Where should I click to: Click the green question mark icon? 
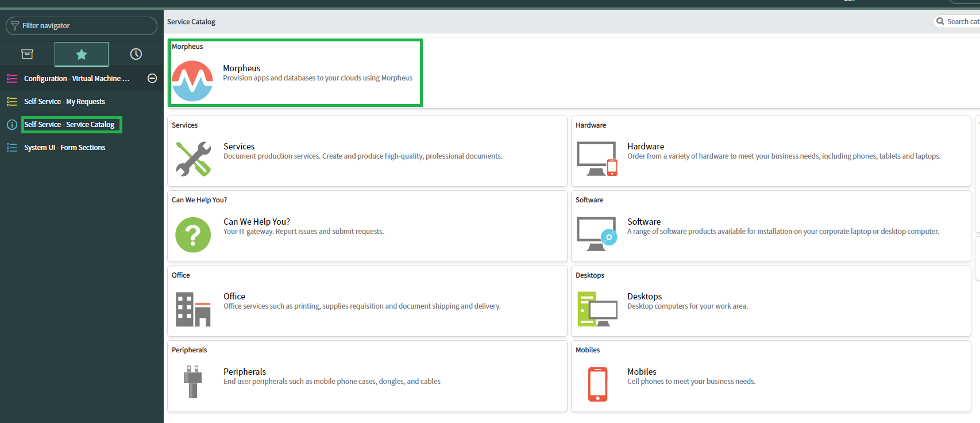pyautogui.click(x=193, y=234)
